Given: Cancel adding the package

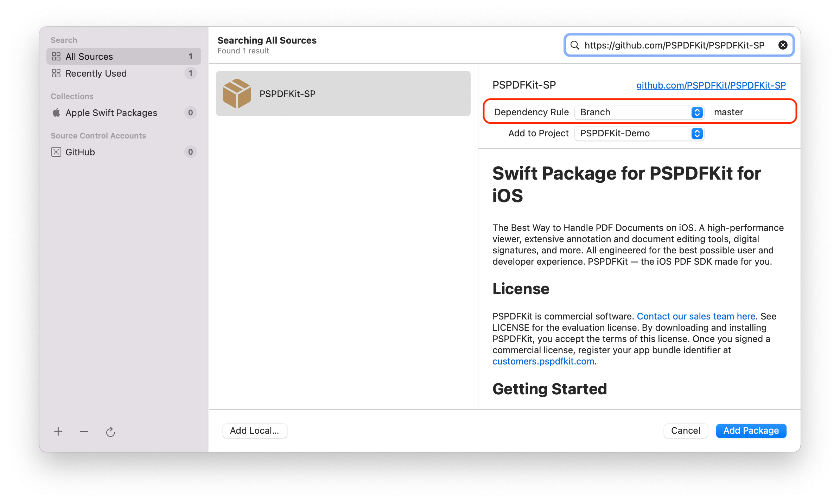Looking at the screenshot, I should (686, 431).
